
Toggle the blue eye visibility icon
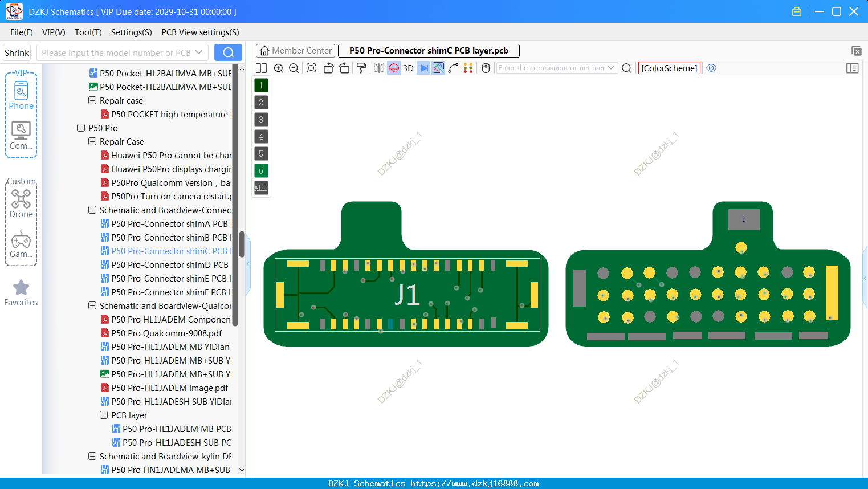[x=711, y=68]
